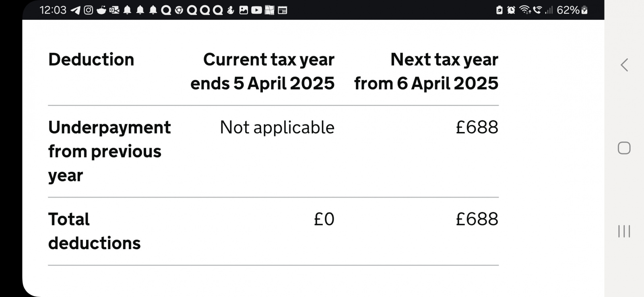Tap the YouTube notification icon
The height and width of the screenshot is (297, 644).
(x=256, y=10)
